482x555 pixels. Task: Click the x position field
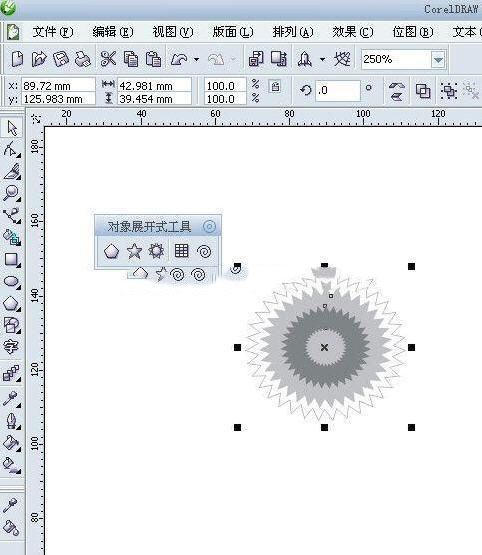[x=58, y=85]
